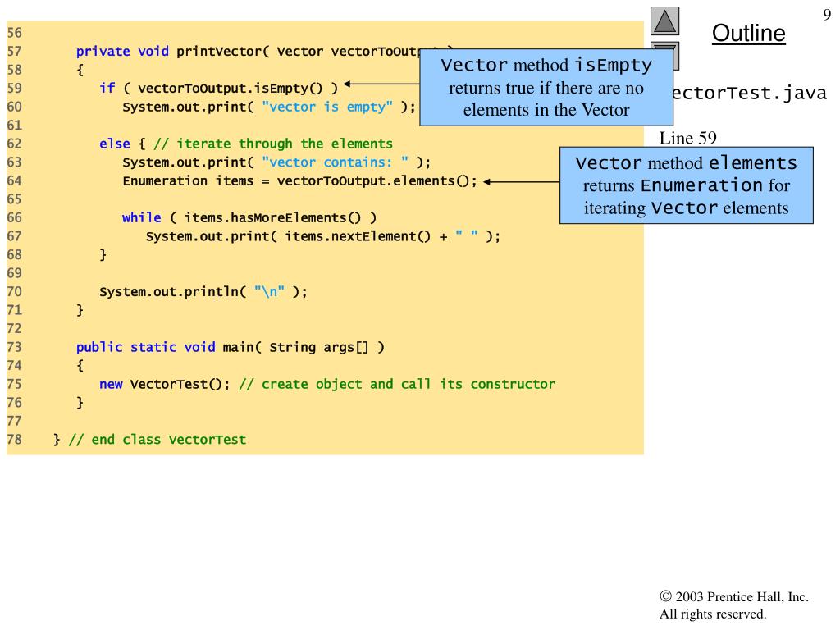Click the "vector is empty" string literal
This screenshot has height=630, width=840.
pos(327,107)
